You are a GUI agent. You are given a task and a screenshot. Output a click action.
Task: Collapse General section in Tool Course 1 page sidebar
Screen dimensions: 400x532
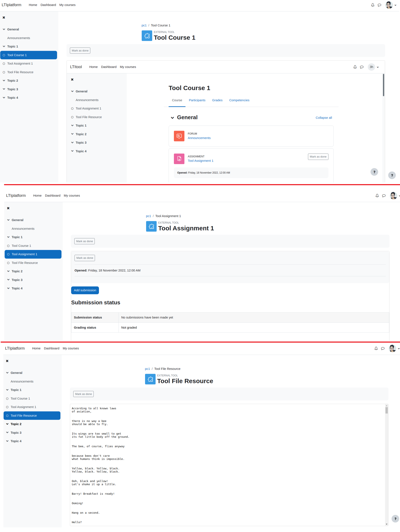point(4,29)
